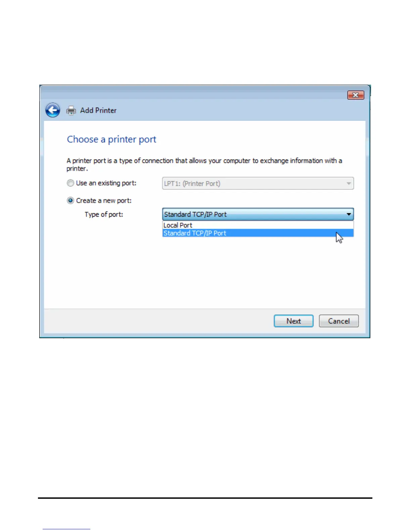Cancel the printer setup wizard
The image size is (411, 532).
[339, 321]
